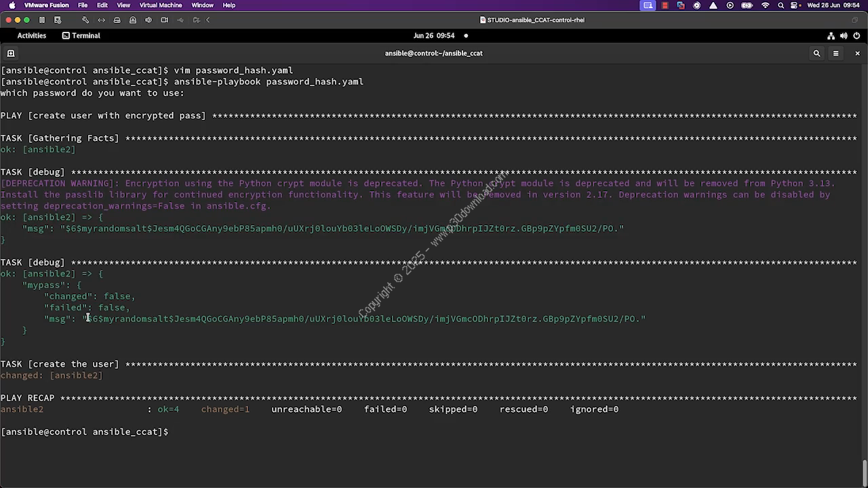Open the Help menu

(229, 5)
